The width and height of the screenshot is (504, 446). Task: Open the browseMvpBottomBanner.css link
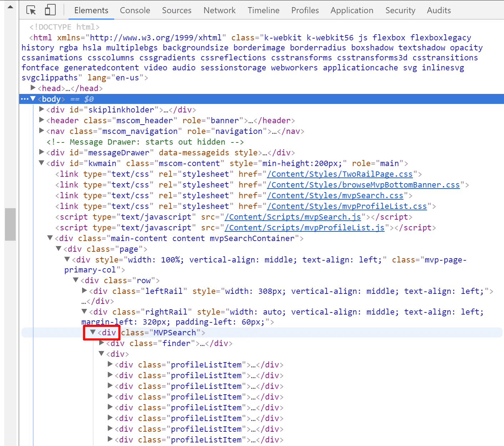coord(363,185)
